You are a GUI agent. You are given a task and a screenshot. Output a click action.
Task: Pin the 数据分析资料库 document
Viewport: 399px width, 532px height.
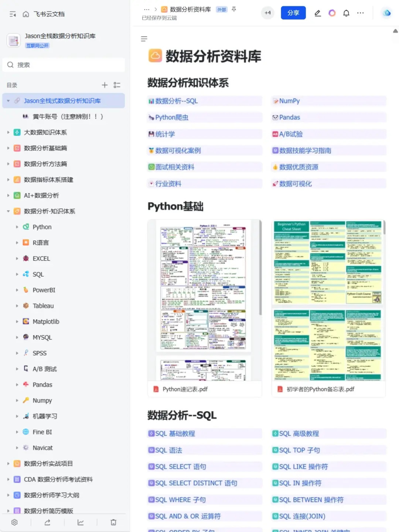[234, 9]
